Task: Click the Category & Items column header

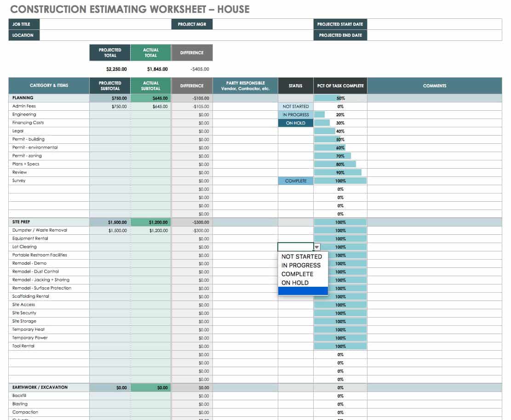Action: 49,85
